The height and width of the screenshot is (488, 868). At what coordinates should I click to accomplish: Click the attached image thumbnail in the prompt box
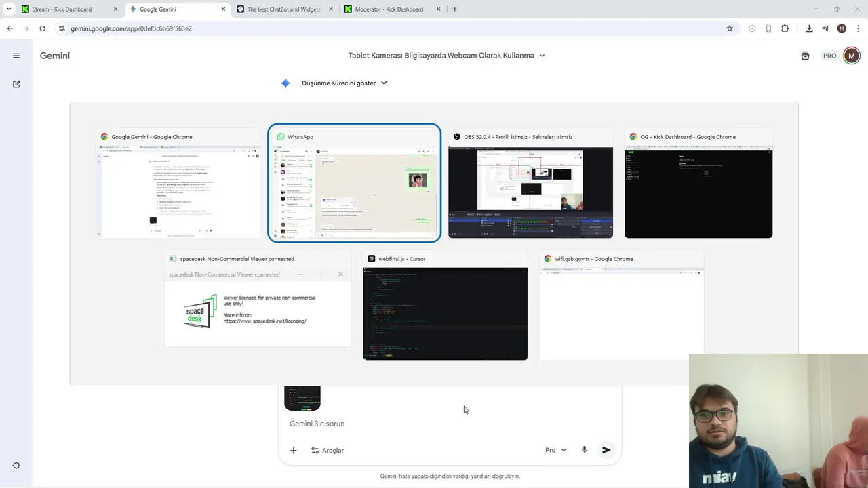point(302,398)
